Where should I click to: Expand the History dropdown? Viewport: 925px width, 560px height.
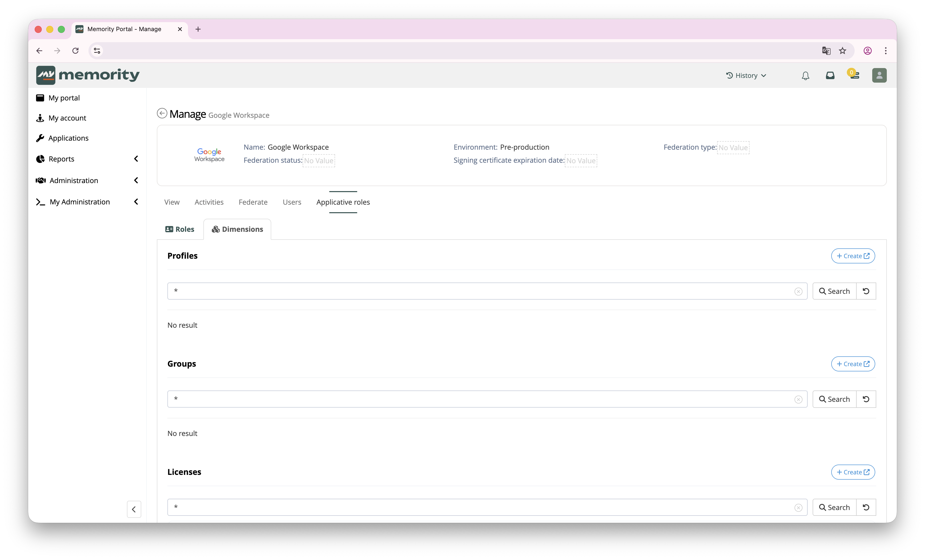(x=746, y=75)
